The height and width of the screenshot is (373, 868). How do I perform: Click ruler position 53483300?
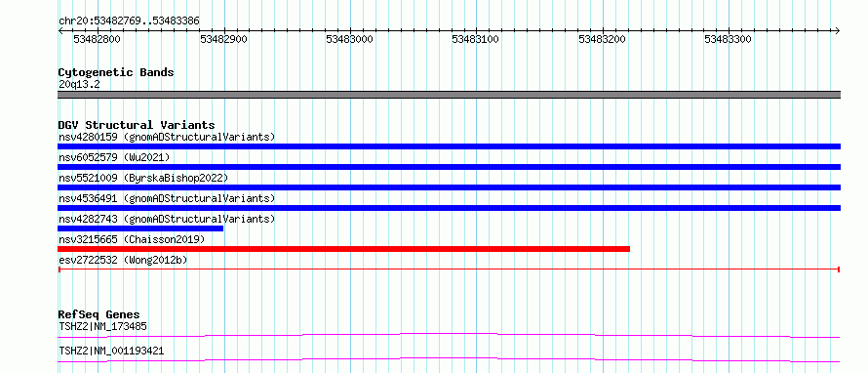728,39
